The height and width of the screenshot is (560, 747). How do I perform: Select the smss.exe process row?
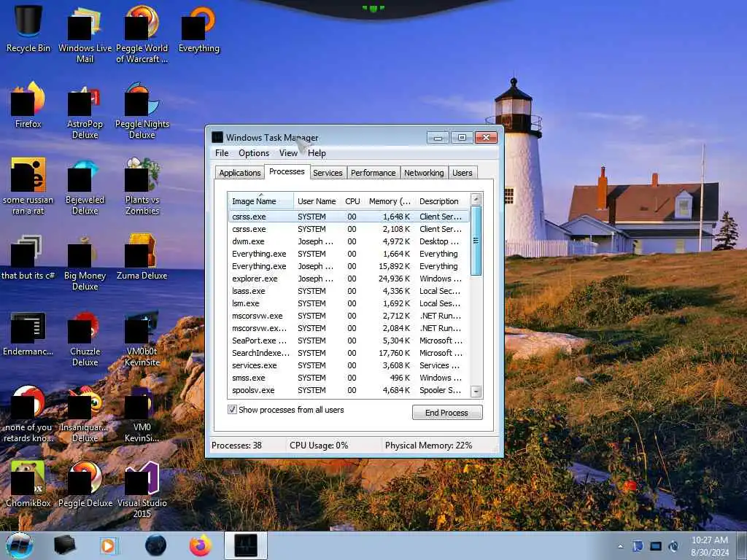(349, 378)
